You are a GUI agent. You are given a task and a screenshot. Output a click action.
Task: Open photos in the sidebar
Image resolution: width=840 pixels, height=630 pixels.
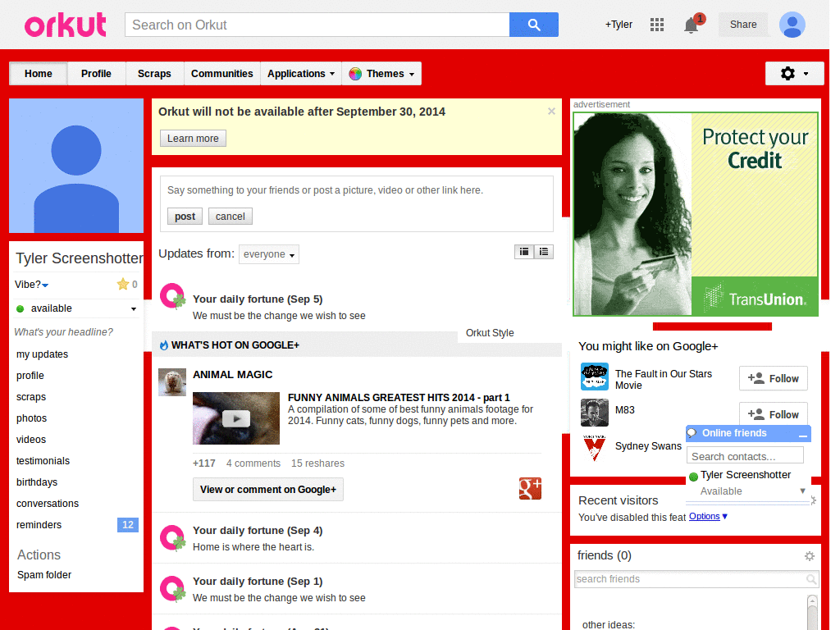(32, 418)
